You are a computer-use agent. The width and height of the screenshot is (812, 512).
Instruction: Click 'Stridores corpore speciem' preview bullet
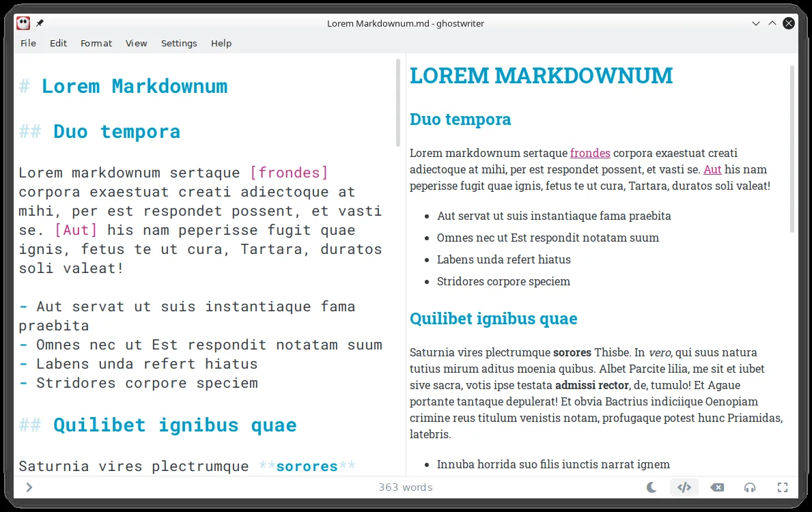(503, 281)
